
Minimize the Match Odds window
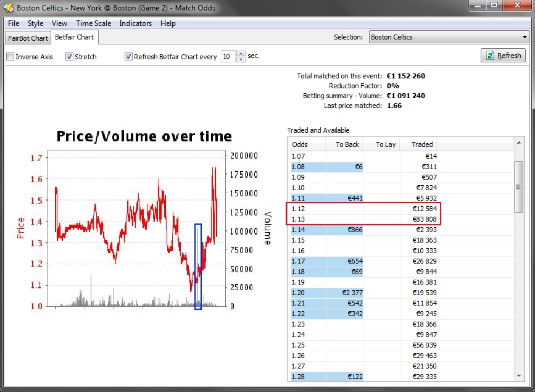tap(478, 6)
